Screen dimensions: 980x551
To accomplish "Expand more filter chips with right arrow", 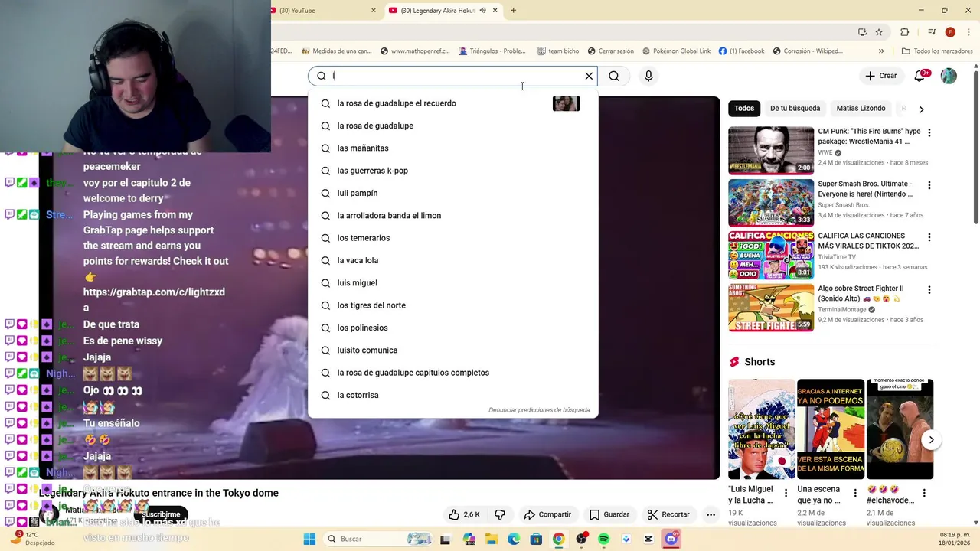I will [x=921, y=109].
